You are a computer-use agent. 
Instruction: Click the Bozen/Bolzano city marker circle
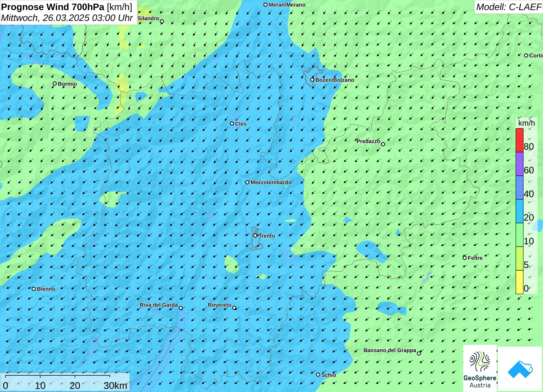click(312, 79)
